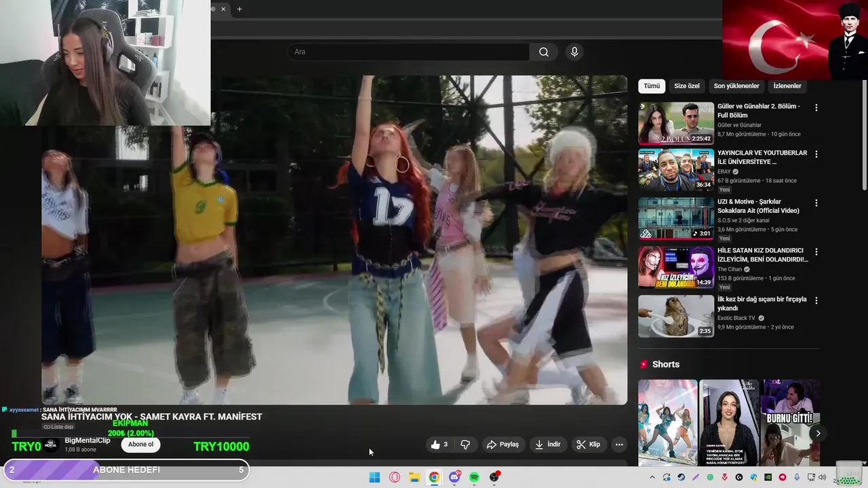Click the YouTube search magnifier button

click(544, 52)
